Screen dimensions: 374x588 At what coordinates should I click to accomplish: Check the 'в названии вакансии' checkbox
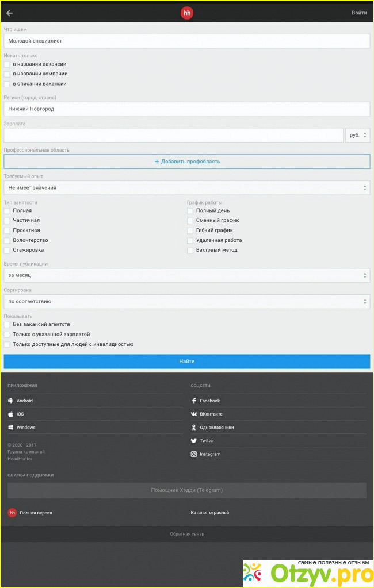(7, 64)
